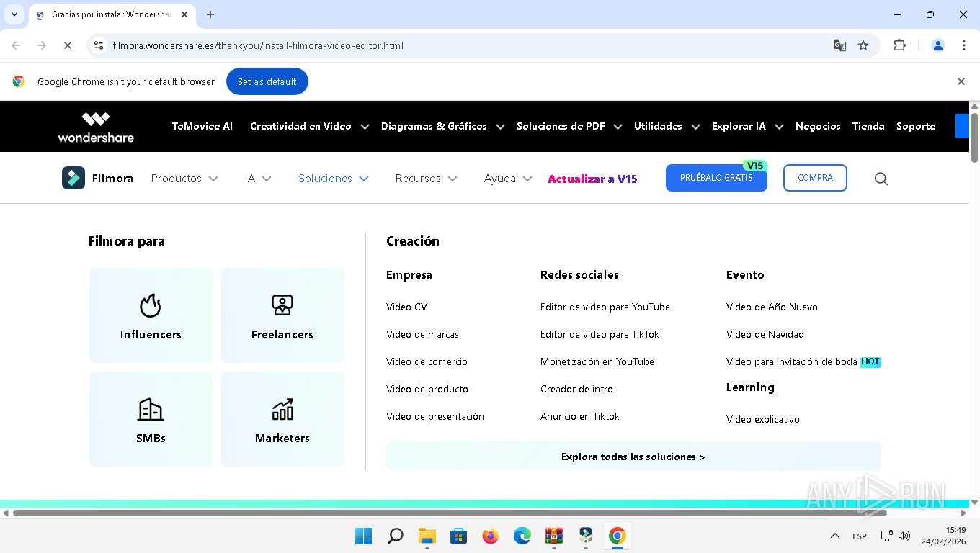Click Explora todas las soluciones
This screenshot has height=553, width=980.
tap(633, 457)
